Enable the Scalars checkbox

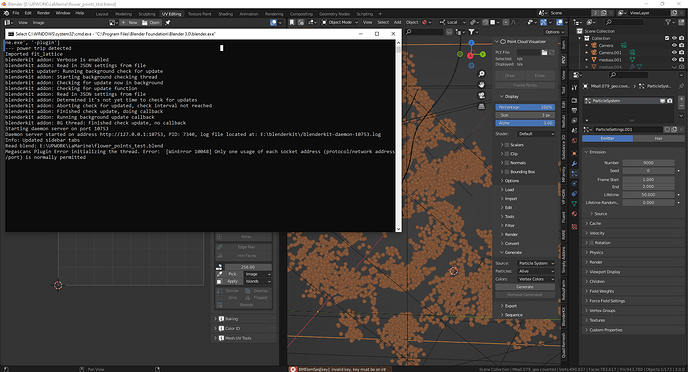coord(507,145)
